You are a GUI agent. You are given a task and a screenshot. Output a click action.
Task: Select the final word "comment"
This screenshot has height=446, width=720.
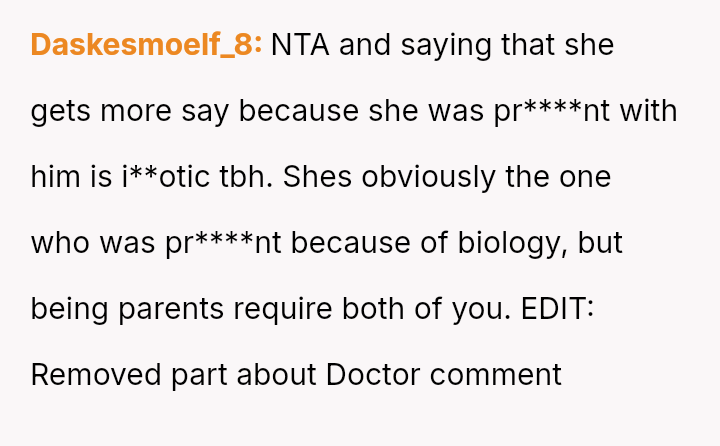tap(495, 375)
